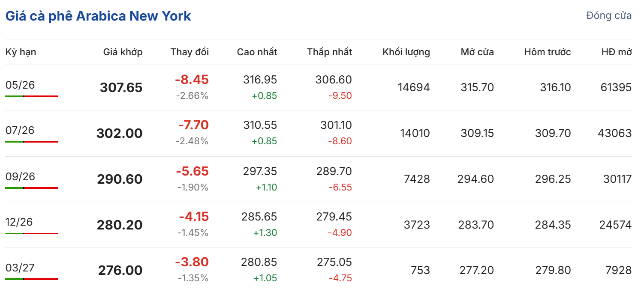
Task: Open the 07/26 contract term
Action: [20, 131]
